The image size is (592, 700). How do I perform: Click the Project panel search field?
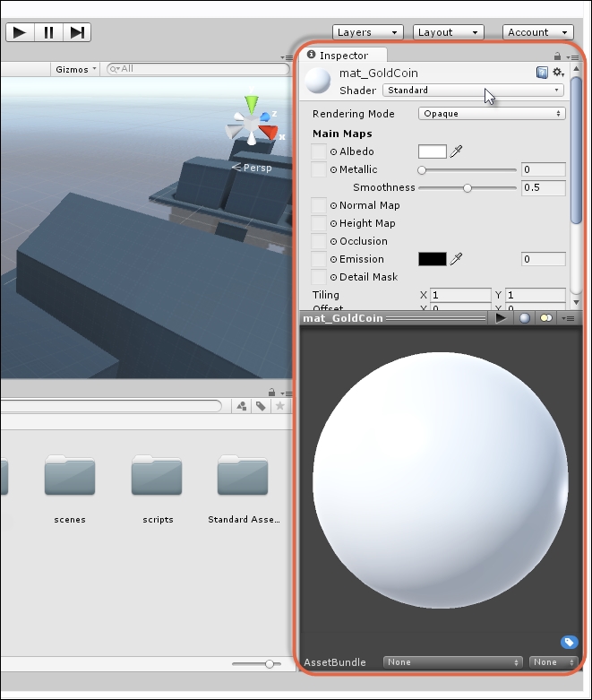pos(111,406)
